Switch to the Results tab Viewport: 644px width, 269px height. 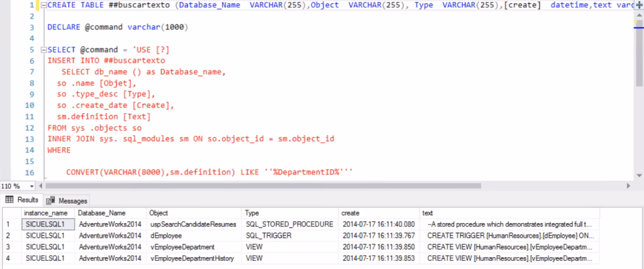22,200
